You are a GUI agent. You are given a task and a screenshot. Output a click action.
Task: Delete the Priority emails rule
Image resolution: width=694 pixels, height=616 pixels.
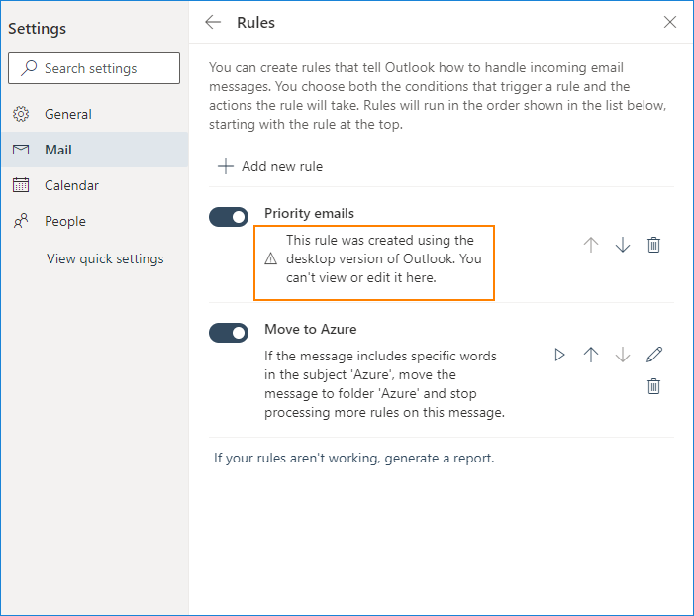(653, 245)
